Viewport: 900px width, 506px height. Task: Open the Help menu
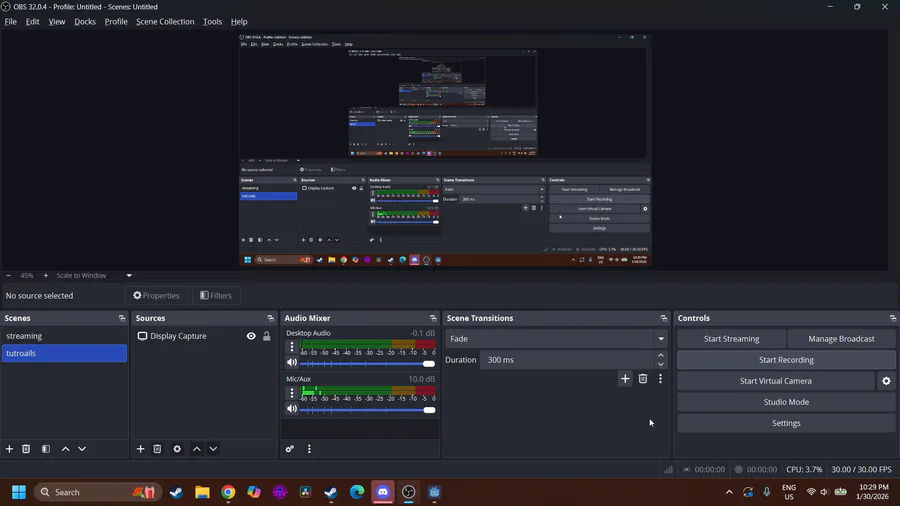click(239, 22)
